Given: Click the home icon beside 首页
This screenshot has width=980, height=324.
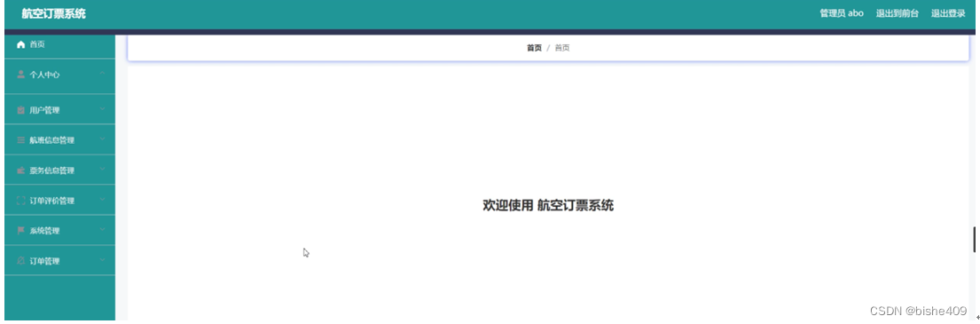Looking at the screenshot, I should [x=20, y=44].
